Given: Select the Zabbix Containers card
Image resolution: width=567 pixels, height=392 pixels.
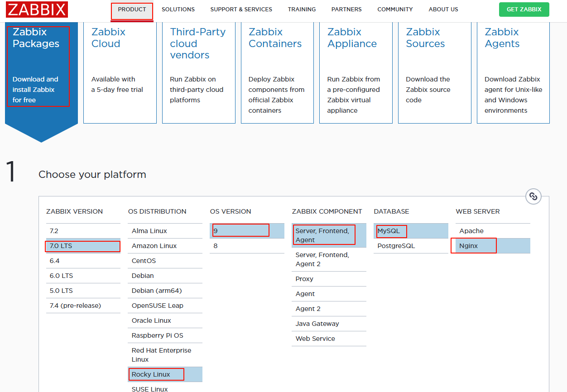Looking at the screenshot, I should (x=277, y=72).
